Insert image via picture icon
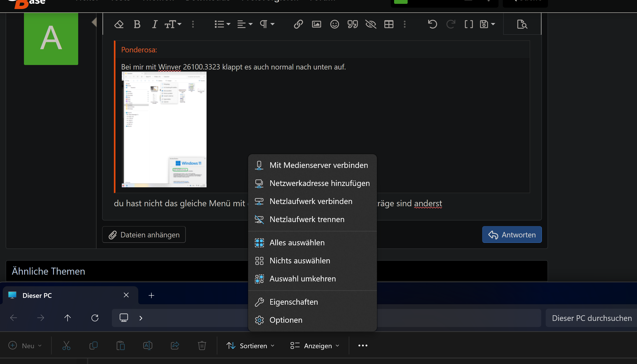The image size is (637, 364). point(316,25)
